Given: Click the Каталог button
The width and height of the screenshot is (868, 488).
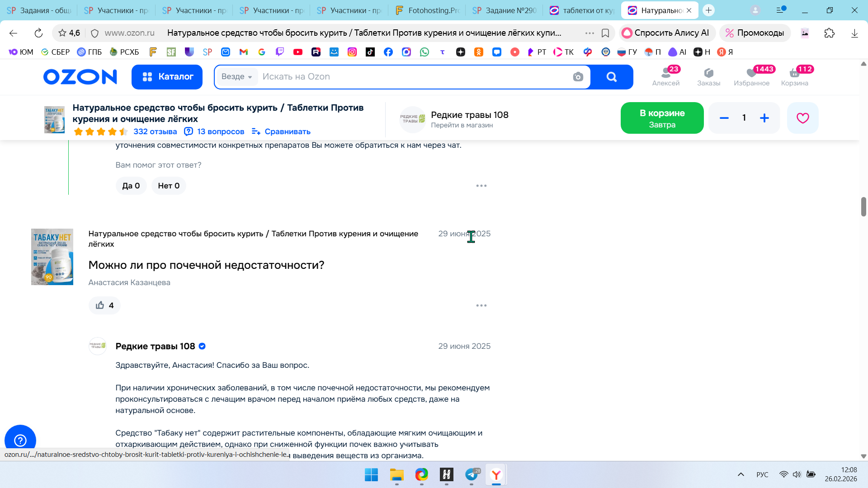Looking at the screenshot, I should 167,77.
